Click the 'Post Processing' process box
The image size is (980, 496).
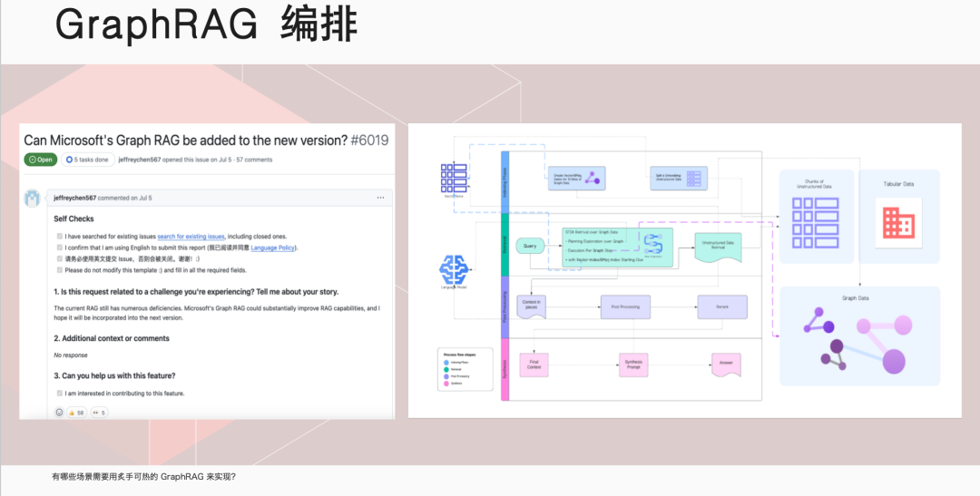click(625, 306)
